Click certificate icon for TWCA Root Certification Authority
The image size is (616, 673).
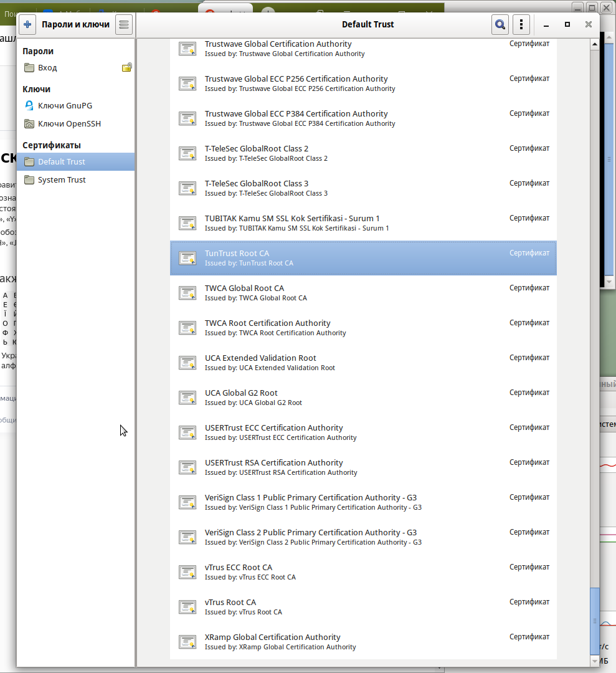(x=187, y=328)
